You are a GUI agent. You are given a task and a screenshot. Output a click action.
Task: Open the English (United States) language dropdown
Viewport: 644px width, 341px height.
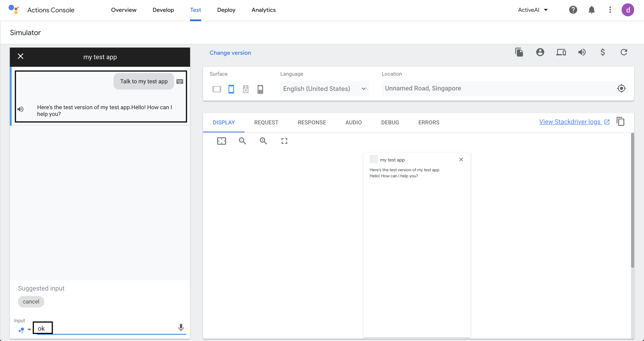point(324,88)
